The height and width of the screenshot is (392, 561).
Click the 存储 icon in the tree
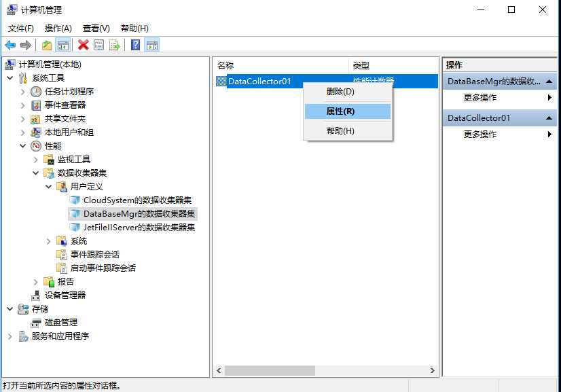[x=23, y=309]
